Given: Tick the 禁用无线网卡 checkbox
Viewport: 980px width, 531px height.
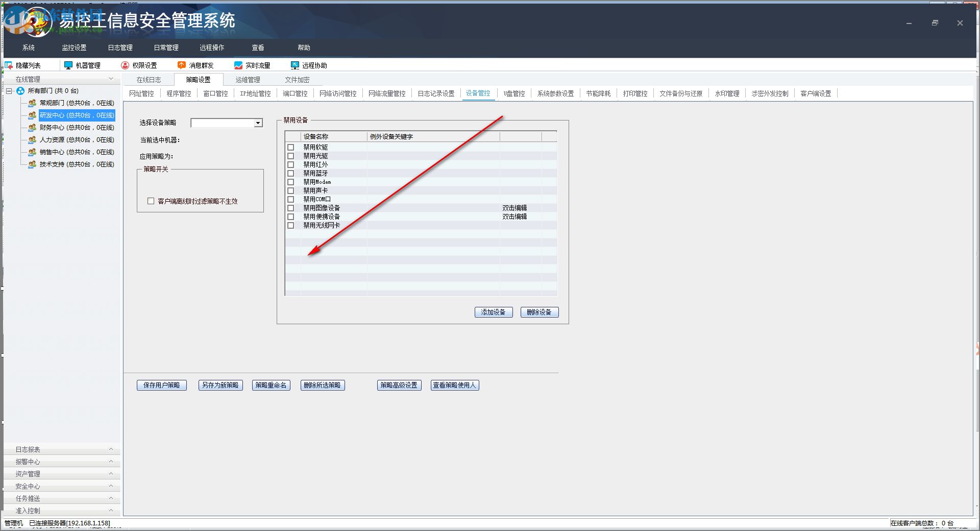Looking at the screenshot, I should (x=291, y=226).
